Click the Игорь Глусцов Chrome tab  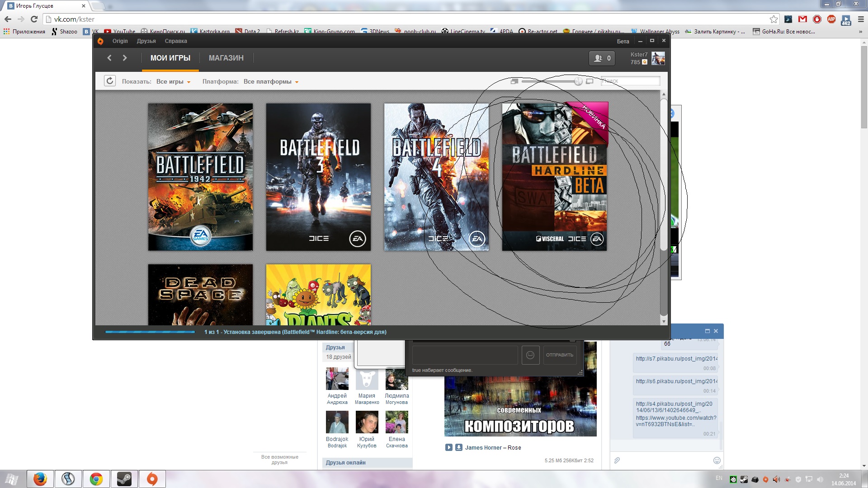tap(47, 6)
